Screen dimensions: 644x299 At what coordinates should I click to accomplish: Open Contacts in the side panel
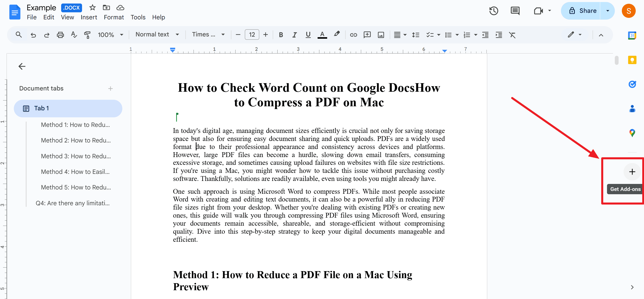632,109
